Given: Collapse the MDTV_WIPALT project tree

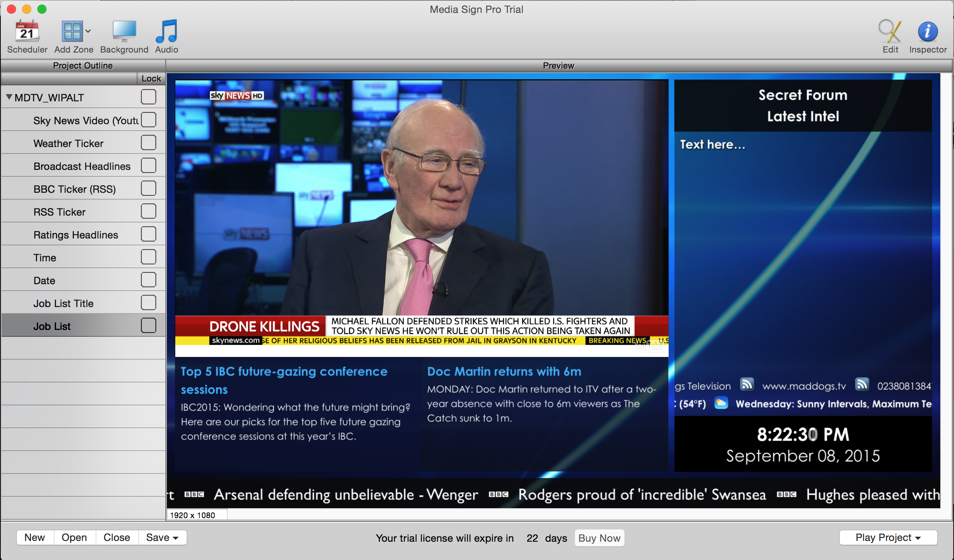Looking at the screenshot, I should tap(9, 97).
